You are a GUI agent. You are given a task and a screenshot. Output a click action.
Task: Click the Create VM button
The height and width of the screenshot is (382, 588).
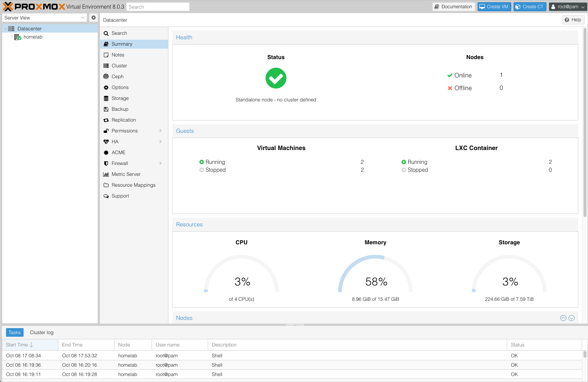(x=494, y=7)
